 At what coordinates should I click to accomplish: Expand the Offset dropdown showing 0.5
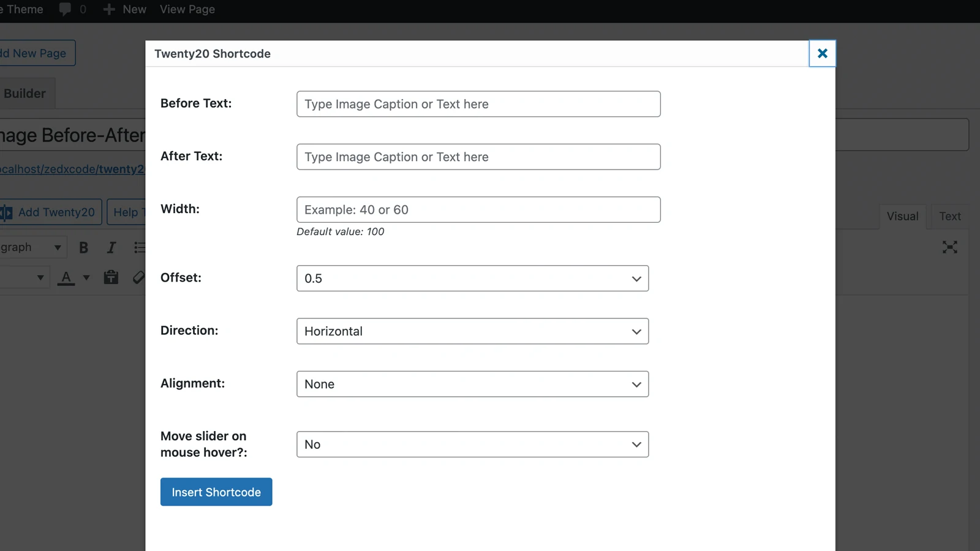click(472, 279)
